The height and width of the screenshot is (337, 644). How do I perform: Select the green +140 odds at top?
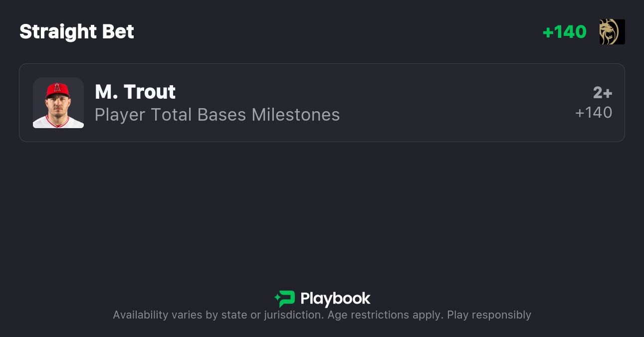coord(564,32)
